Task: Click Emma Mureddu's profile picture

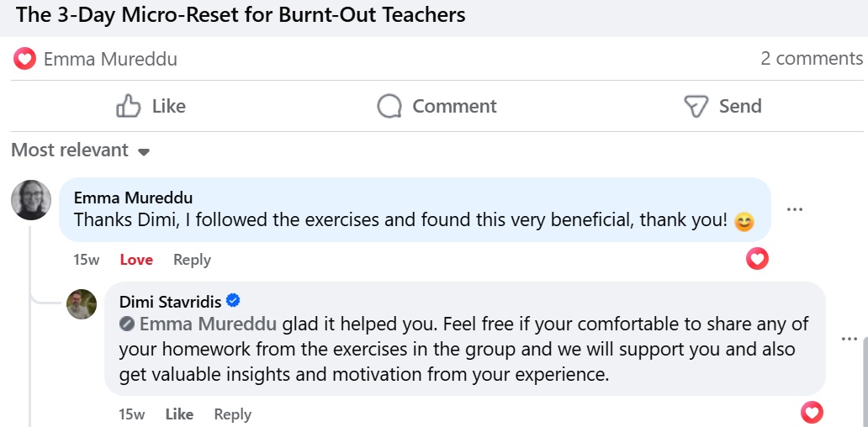Action: point(31,200)
